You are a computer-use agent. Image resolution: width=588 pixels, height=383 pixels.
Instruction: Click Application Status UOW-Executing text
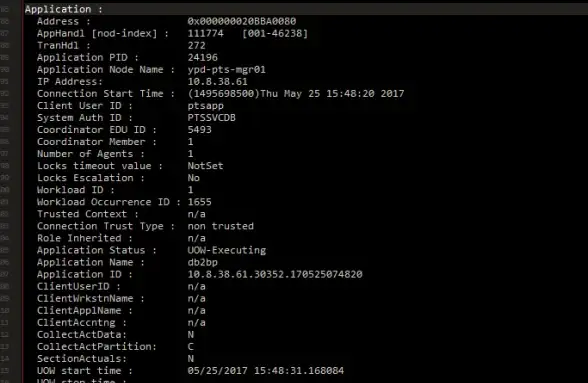pyautogui.click(x=226, y=250)
